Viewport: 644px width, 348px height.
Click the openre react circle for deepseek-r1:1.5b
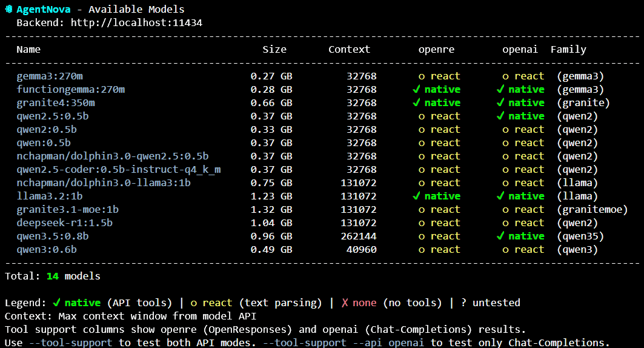click(x=422, y=223)
